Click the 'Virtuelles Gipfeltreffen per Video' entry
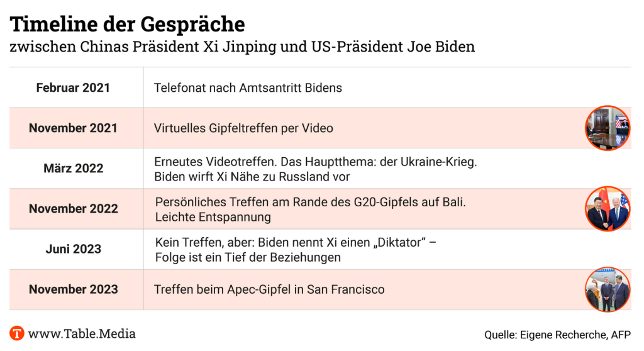 click(243, 128)
